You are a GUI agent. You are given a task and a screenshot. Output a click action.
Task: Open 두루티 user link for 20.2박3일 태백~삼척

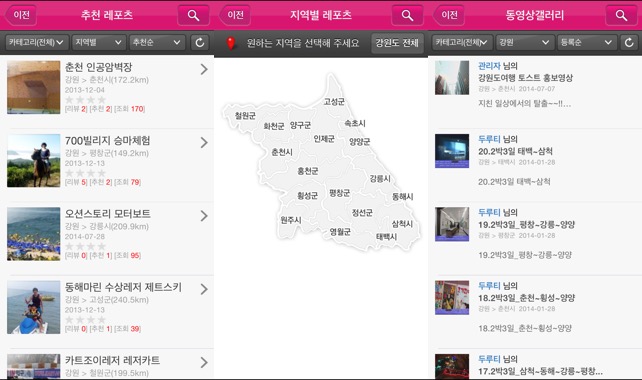(489, 139)
